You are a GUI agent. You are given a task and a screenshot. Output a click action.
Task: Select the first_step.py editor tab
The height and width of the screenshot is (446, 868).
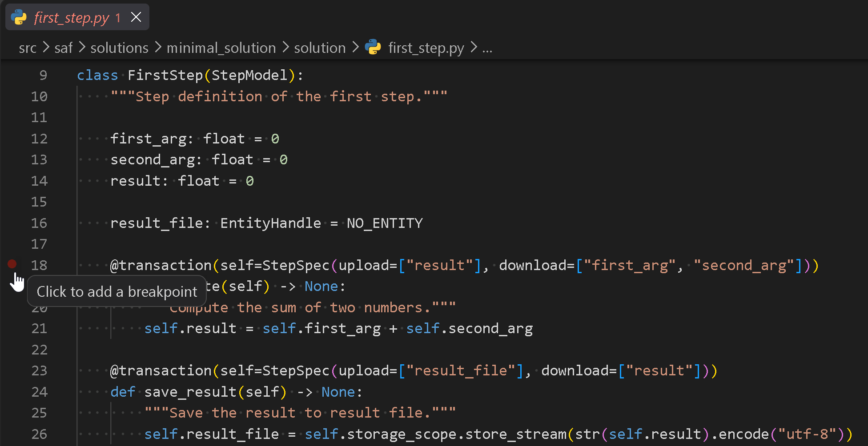pyautogui.click(x=77, y=17)
